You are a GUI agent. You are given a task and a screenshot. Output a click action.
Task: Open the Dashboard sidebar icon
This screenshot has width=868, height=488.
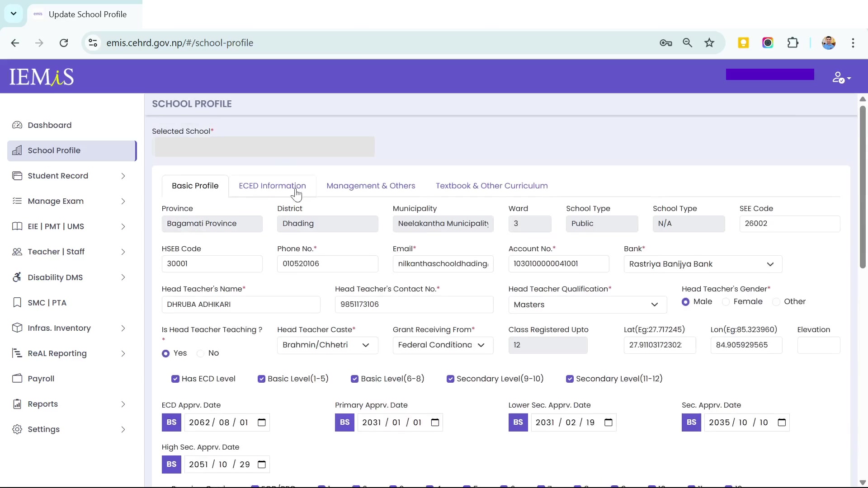(17, 125)
